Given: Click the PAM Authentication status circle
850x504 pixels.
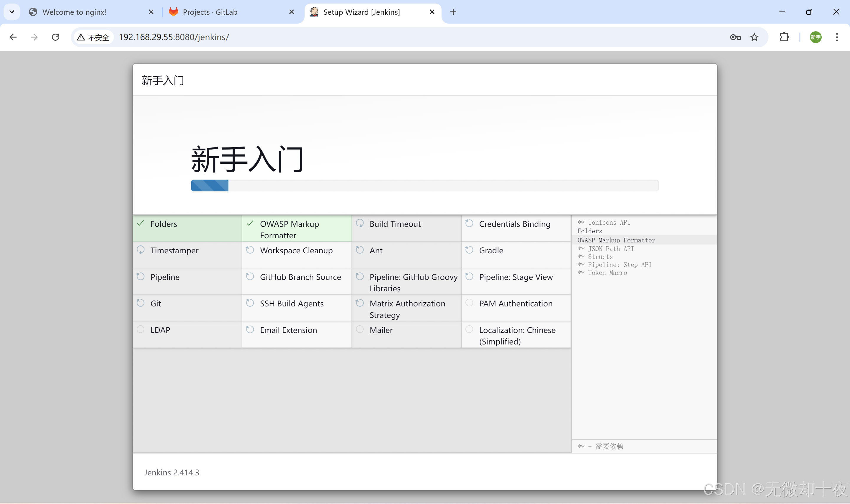Looking at the screenshot, I should 469,303.
